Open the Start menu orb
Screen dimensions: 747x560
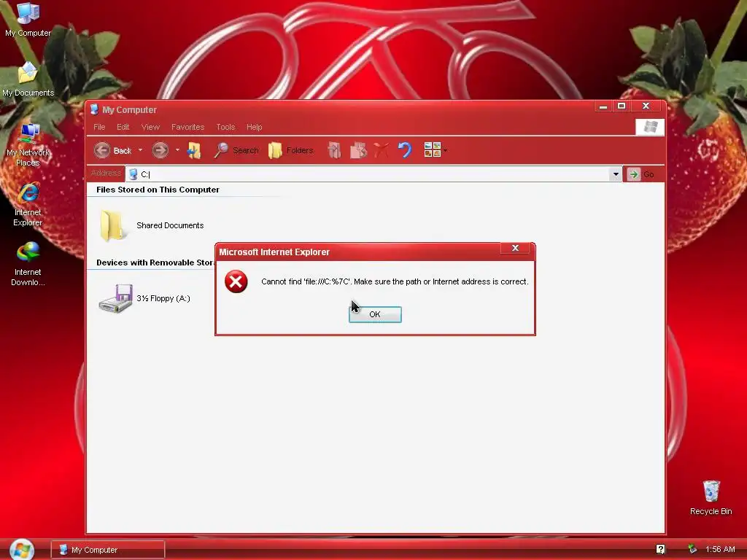coord(21,549)
